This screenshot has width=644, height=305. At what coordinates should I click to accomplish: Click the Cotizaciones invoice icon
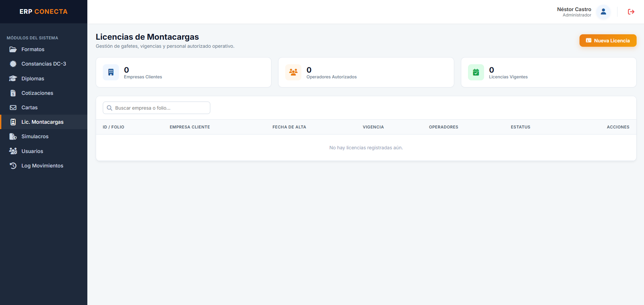point(13,93)
